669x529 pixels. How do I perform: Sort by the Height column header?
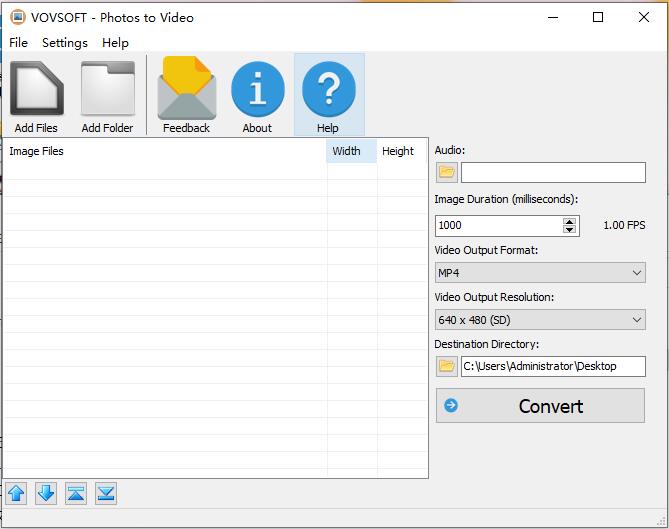pyautogui.click(x=401, y=151)
